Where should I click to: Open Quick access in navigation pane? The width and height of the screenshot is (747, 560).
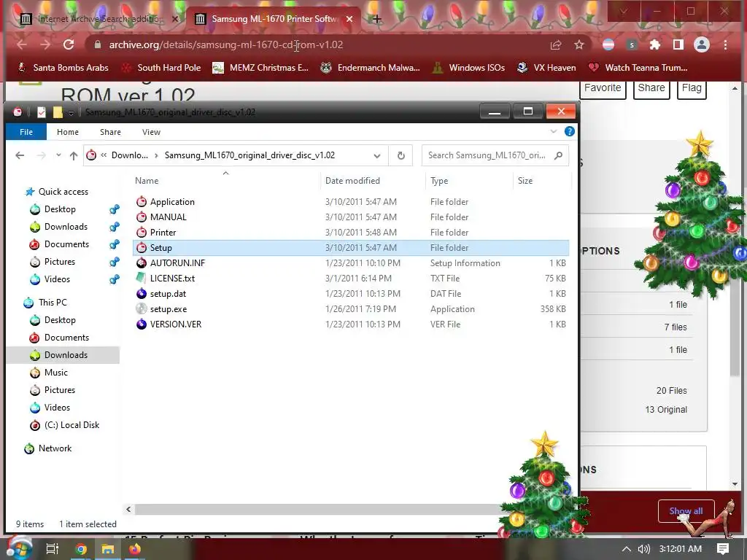click(63, 192)
